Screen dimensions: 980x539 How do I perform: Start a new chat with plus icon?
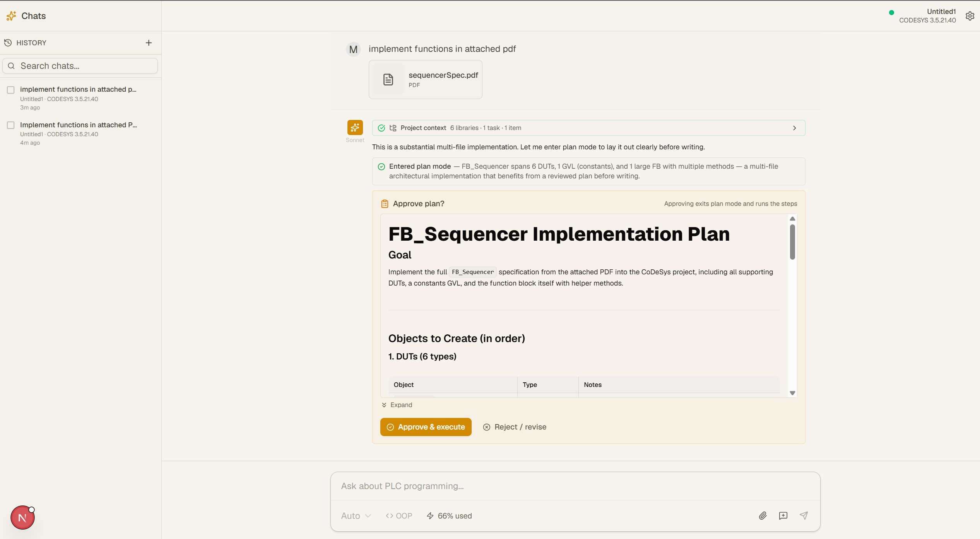pos(149,43)
